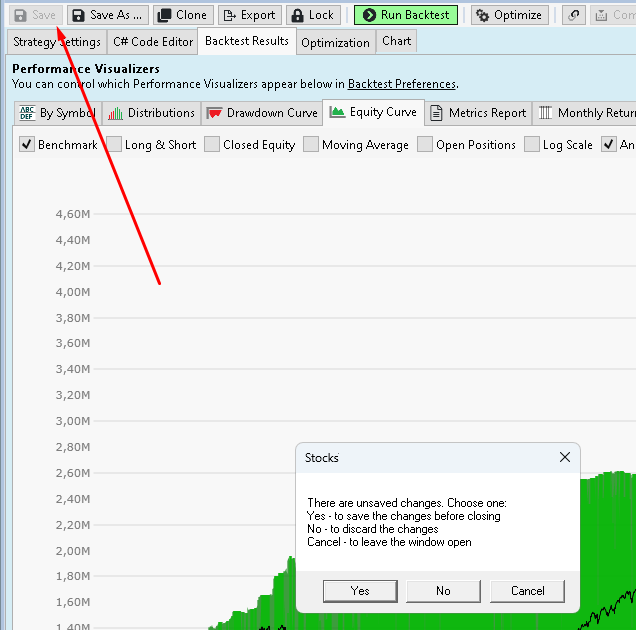Open the C# Code Editor tab
Image resolution: width=636 pixels, height=630 pixels.
[152, 42]
